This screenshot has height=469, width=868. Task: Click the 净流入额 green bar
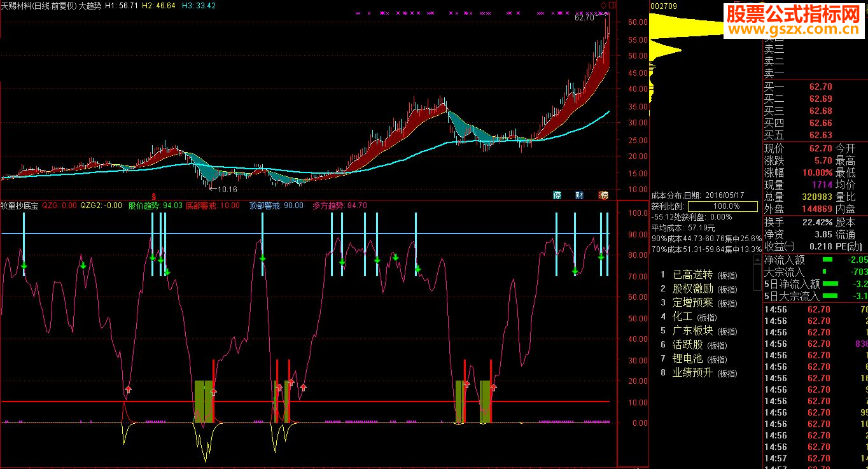(827, 260)
